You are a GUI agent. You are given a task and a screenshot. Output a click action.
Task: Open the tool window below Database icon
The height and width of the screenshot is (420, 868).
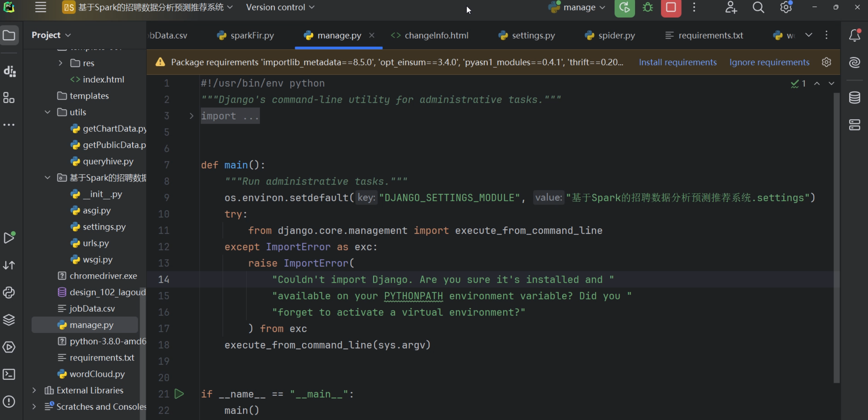pos(855,125)
